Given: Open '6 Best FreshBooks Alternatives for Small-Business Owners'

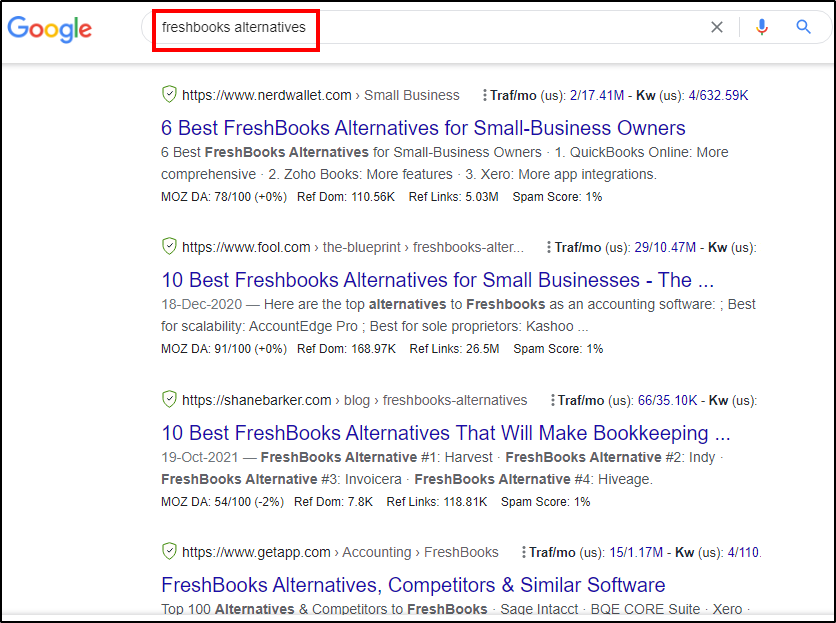Looking at the screenshot, I should pyautogui.click(x=423, y=128).
